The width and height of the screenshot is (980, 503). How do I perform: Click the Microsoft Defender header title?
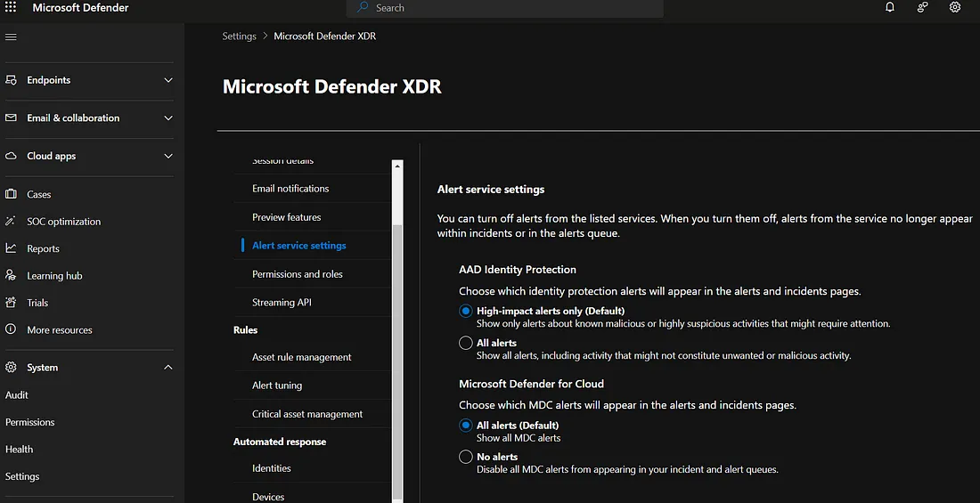(x=80, y=7)
